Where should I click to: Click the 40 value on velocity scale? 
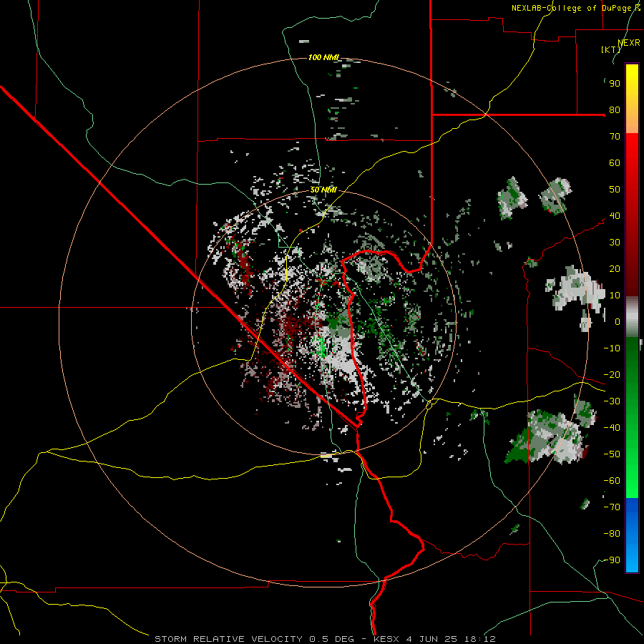[615, 216]
